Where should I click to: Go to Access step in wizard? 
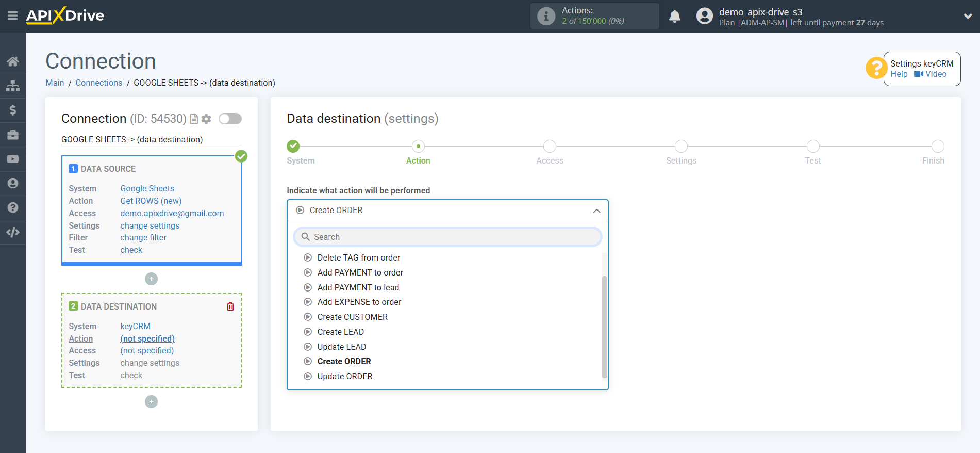coord(550,147)
